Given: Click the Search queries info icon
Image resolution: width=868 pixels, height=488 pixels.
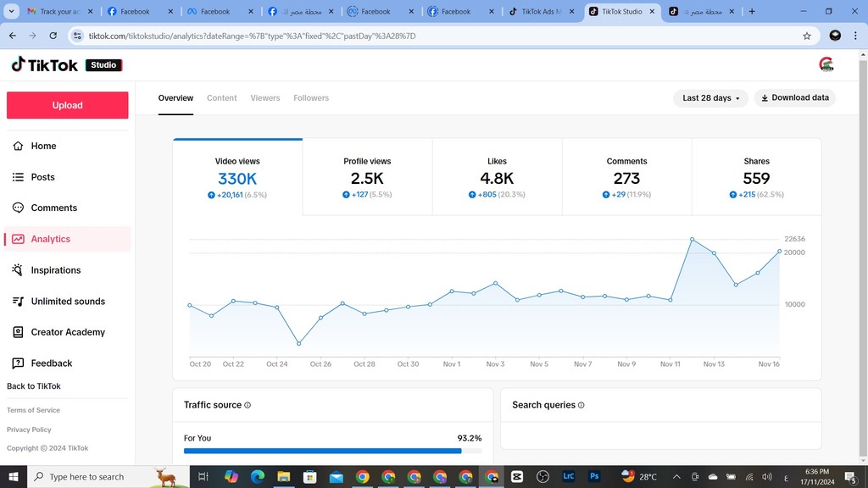Looking at the screenshot, I should click(x=581, y=406).
